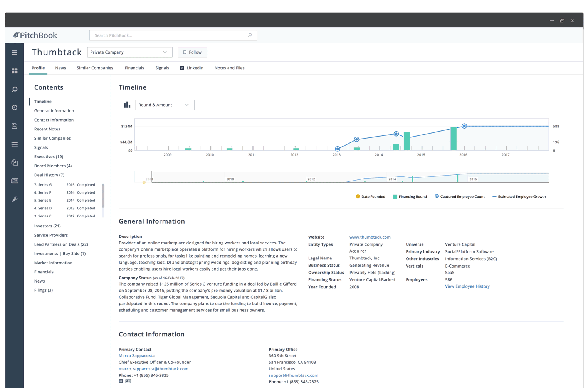Open Lead Partners on Deals (22)
This screenshot has width=588, height=388.
click(x=61, y=244)
